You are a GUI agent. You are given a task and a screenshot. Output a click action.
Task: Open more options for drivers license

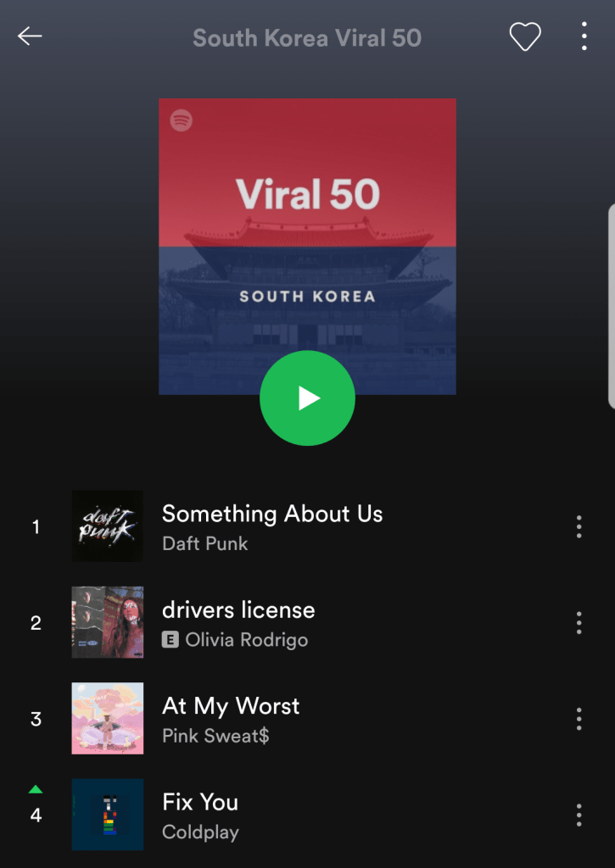point(579,623)
